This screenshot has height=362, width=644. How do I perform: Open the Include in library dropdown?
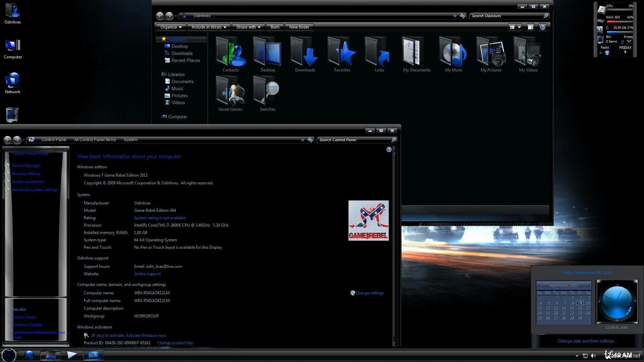coord(208,27)
